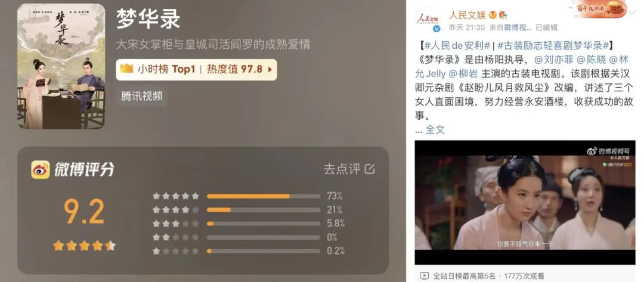This screenshot has height=282, width=644.
Task: Click the Weibo logo beside 微博评分
Action: coord(41,169)
